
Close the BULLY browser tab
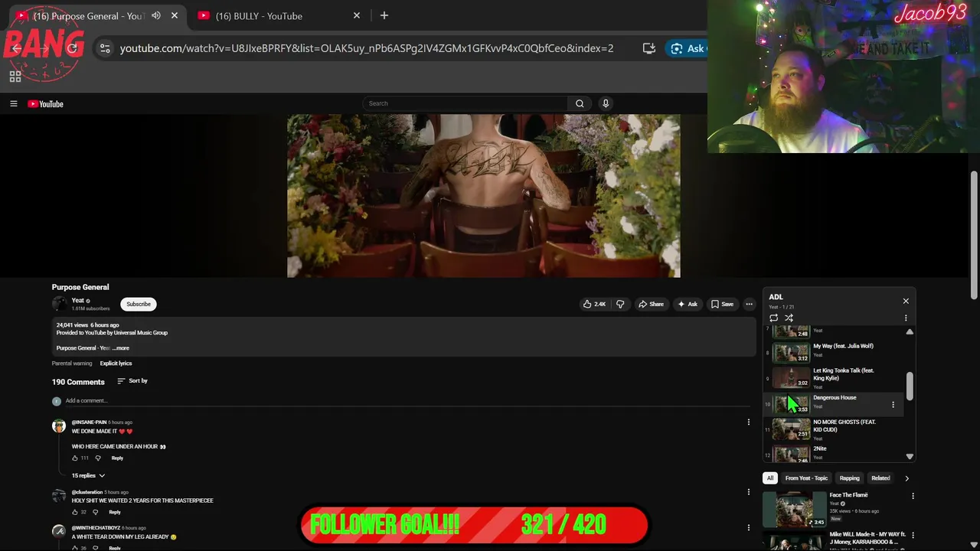357,15
